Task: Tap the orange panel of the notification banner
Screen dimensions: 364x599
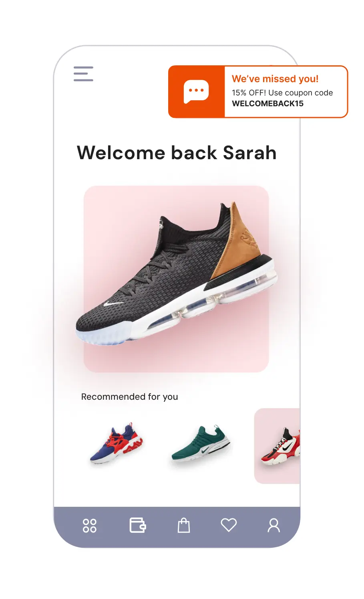Action: point(196,91)
